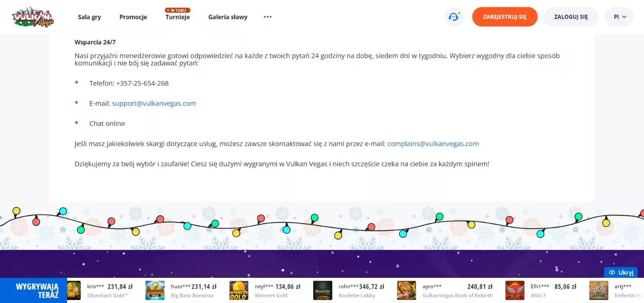The height and width of the screenshot is (303, 644).
Task: Open live support headset icon
Action: pyautogui.click(x=454, y=17)
